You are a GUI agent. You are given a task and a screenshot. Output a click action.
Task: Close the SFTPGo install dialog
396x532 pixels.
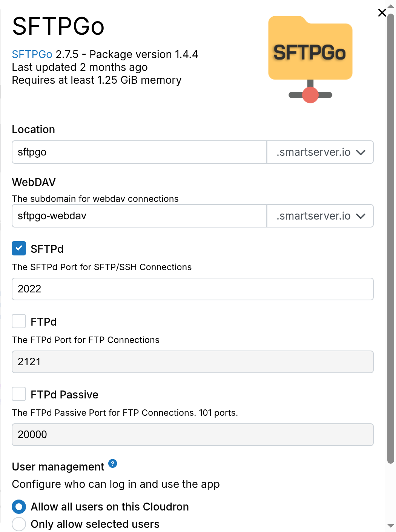tap(382, 12)
